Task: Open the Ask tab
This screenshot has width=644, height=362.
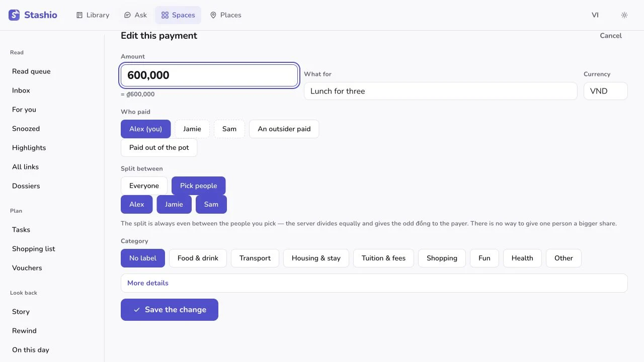Action: point(135,15)
